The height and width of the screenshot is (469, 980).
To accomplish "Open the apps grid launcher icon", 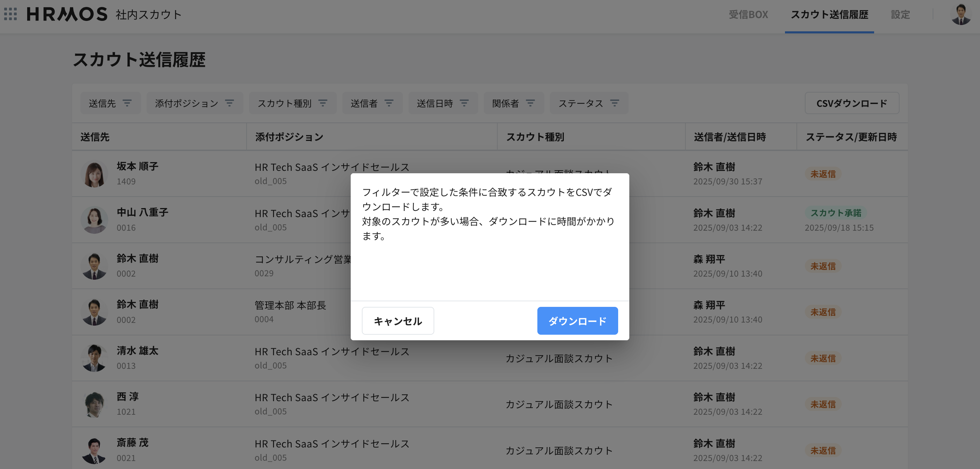I will click(10, 14).
